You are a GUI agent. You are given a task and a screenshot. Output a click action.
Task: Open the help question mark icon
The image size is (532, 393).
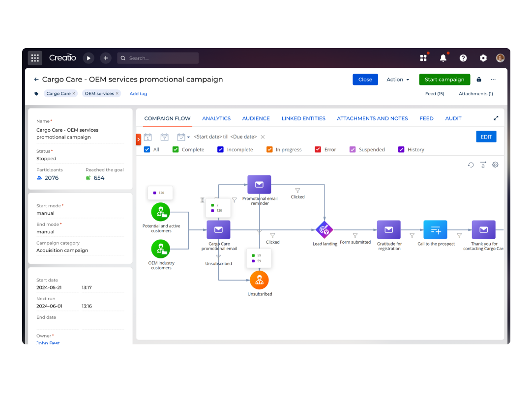point(463,58)
